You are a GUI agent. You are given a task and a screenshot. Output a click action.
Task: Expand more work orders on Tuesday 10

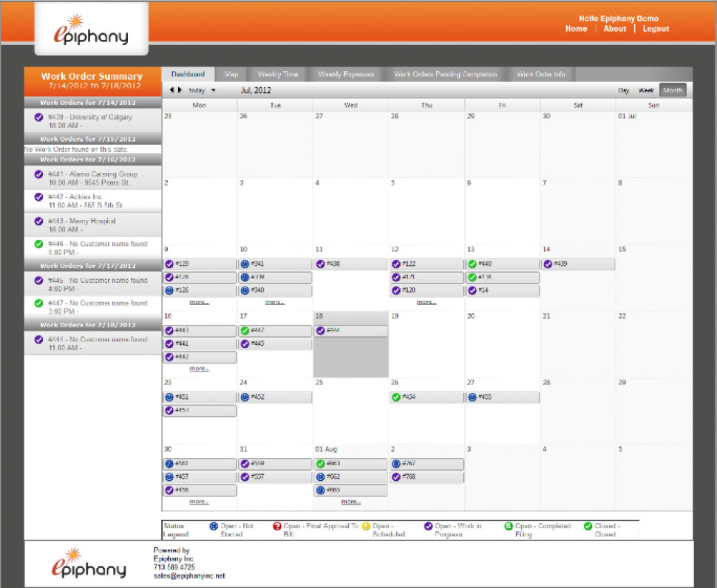tap(275, 302)
